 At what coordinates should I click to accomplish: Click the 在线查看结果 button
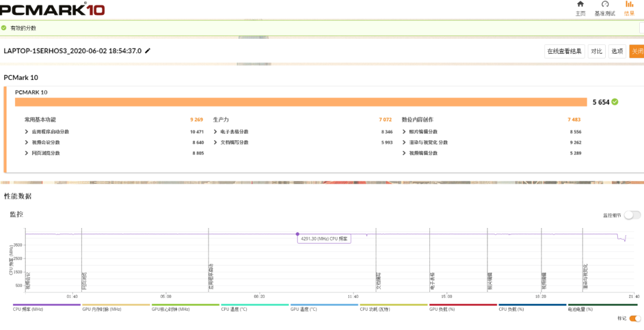(564, 51)
